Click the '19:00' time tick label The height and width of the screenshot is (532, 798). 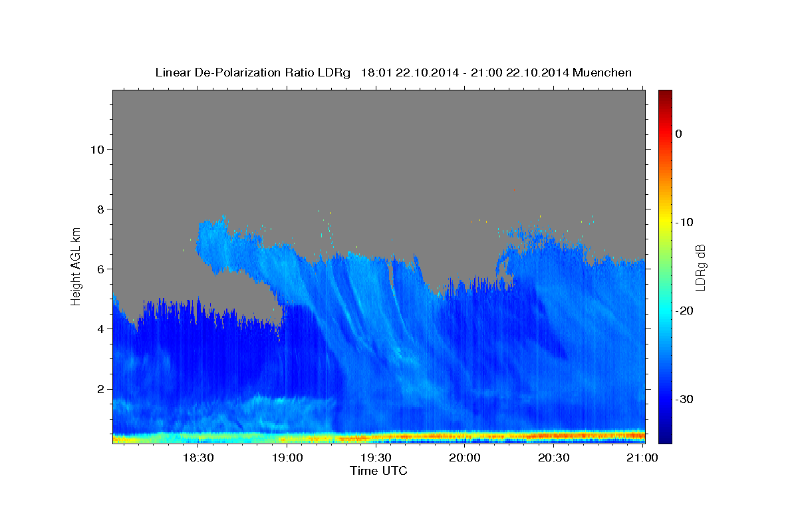[287, 458]
